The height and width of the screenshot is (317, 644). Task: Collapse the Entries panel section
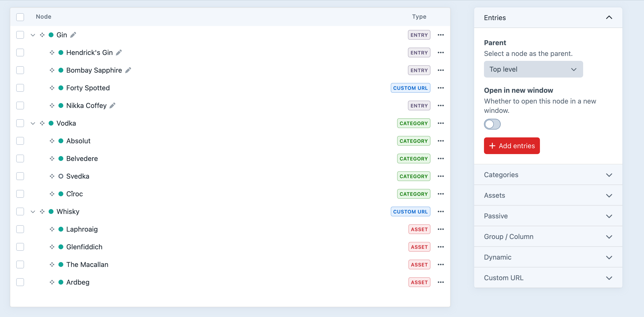coord(548,17)
